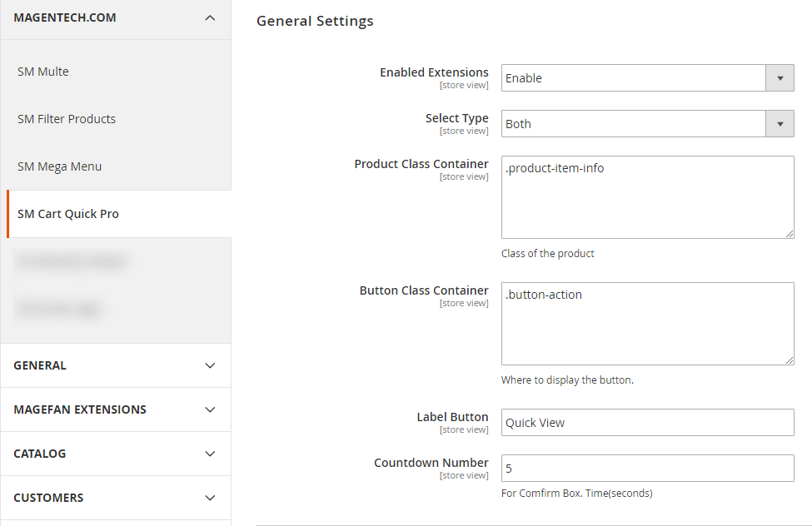Open SM Filter Products tab
Screen dimensions: 812x526
pos(67,119)
